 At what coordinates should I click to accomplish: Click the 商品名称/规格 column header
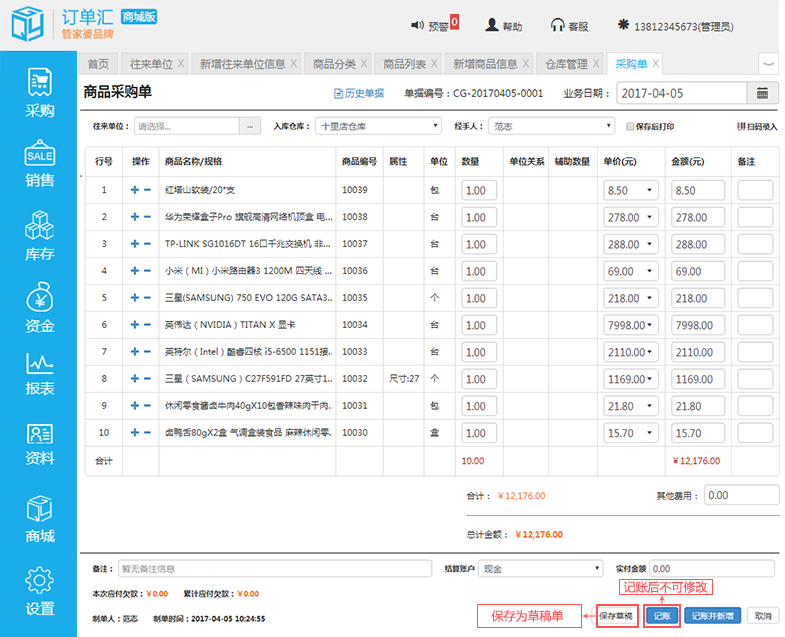click(x=193, y=161)
